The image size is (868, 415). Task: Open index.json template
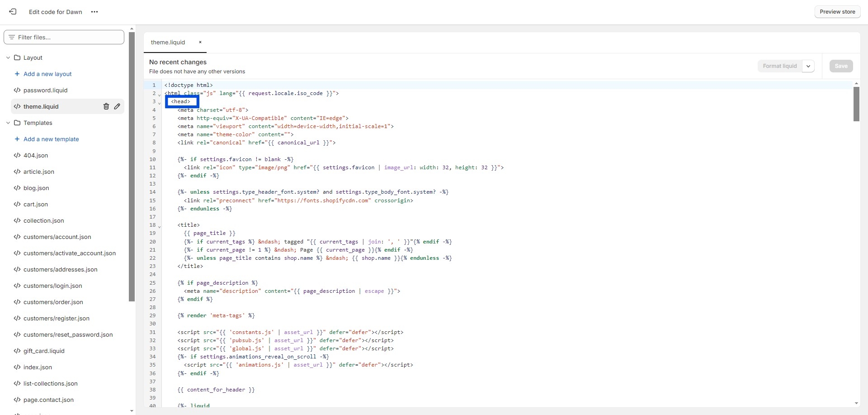38,367
